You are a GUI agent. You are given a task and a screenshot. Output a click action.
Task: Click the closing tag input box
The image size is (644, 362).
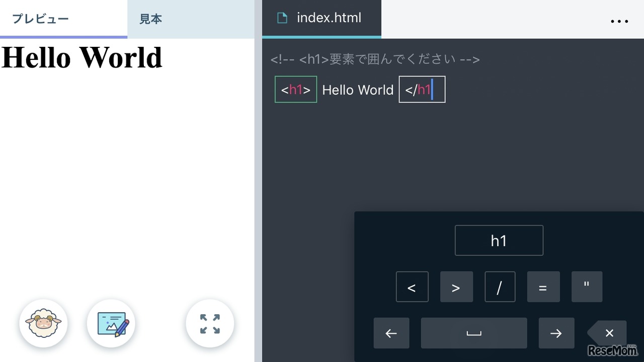[422, 89]
